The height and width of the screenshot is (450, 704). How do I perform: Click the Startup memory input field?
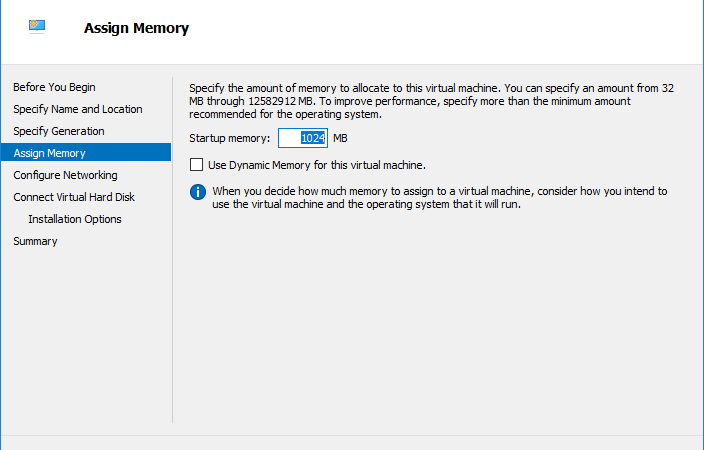[x=303, y=138]
